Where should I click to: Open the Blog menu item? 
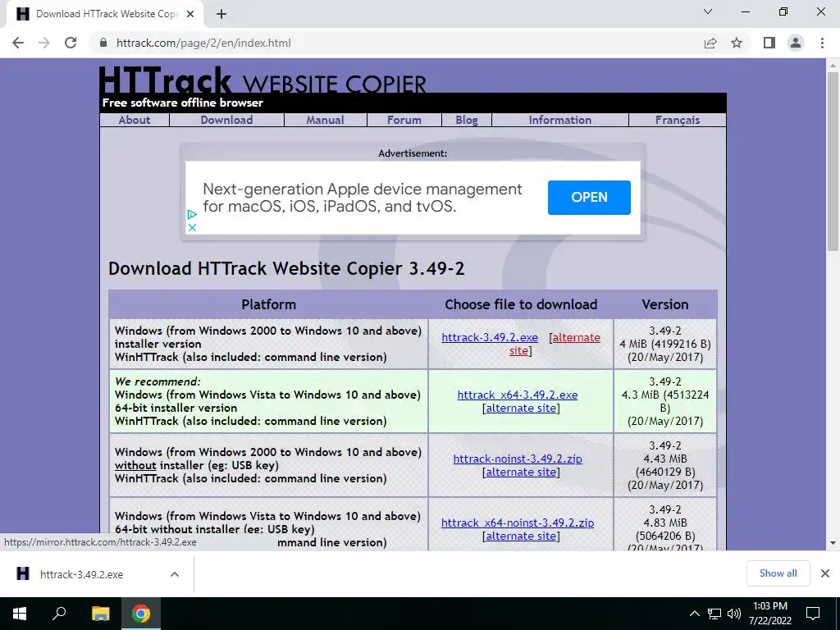pyautogui.click(x=467, y=120)
